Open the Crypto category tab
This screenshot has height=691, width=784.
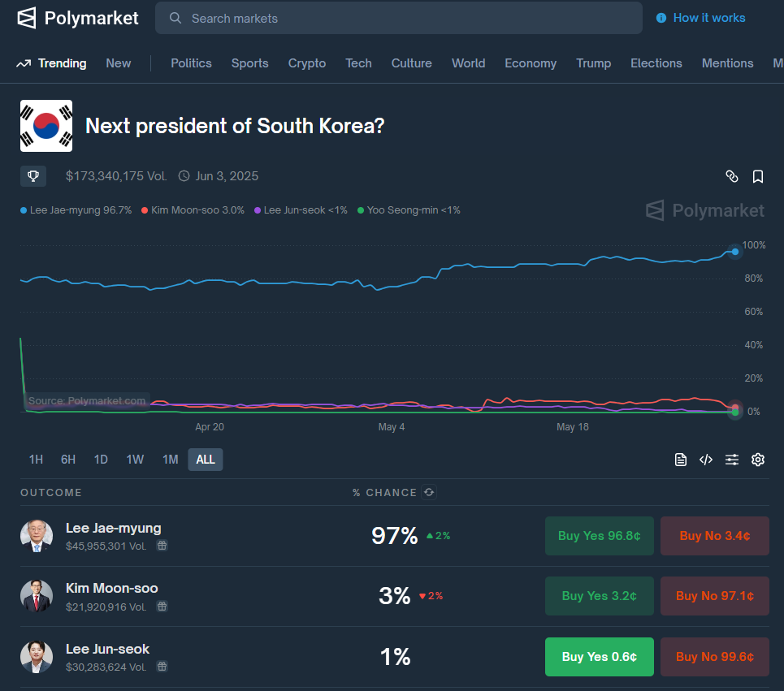(306, 63)
